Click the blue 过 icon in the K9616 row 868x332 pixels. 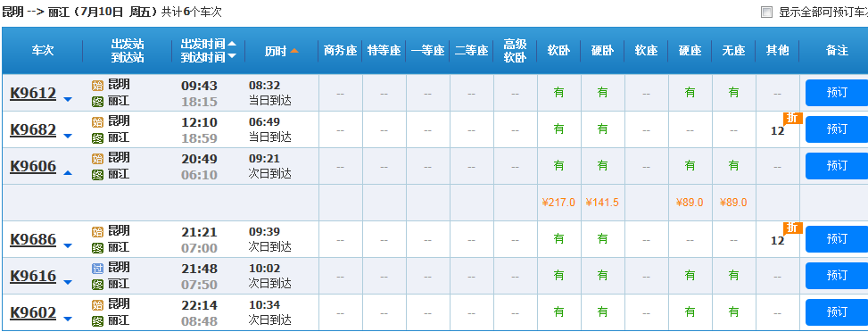point(97,269)
